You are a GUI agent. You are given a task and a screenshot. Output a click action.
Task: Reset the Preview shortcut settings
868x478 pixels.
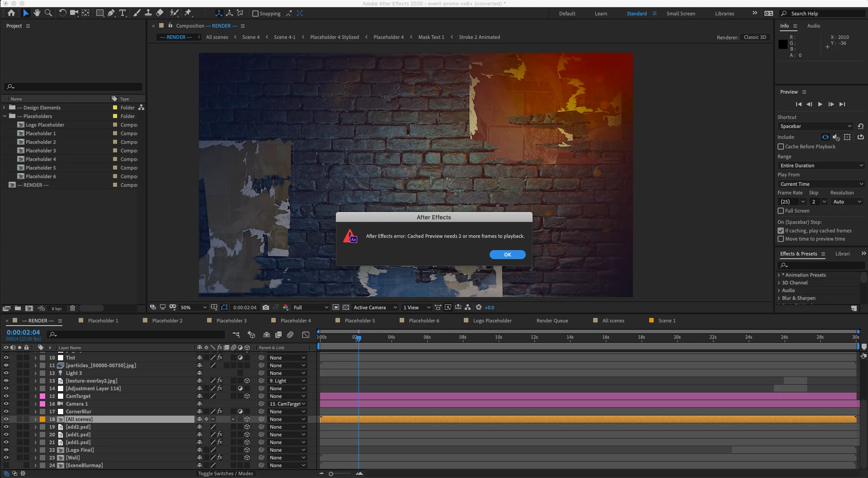click(860, 126)
